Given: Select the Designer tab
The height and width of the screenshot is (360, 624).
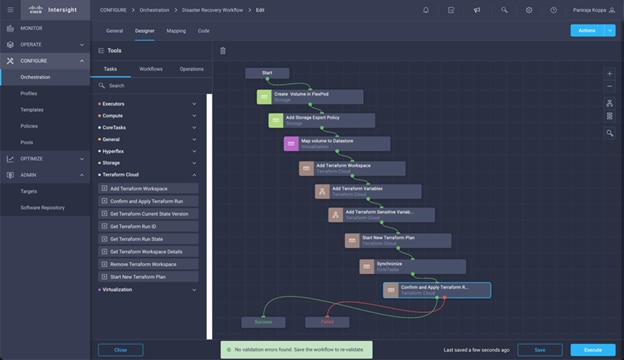Looking at the screenshot, I should click(144, 31).
